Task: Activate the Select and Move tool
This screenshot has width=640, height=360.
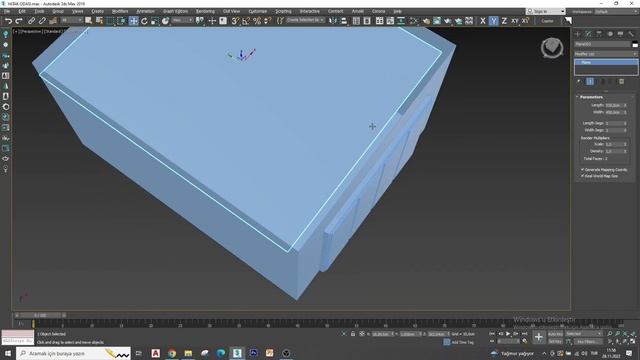Action: tap(133, 21)
